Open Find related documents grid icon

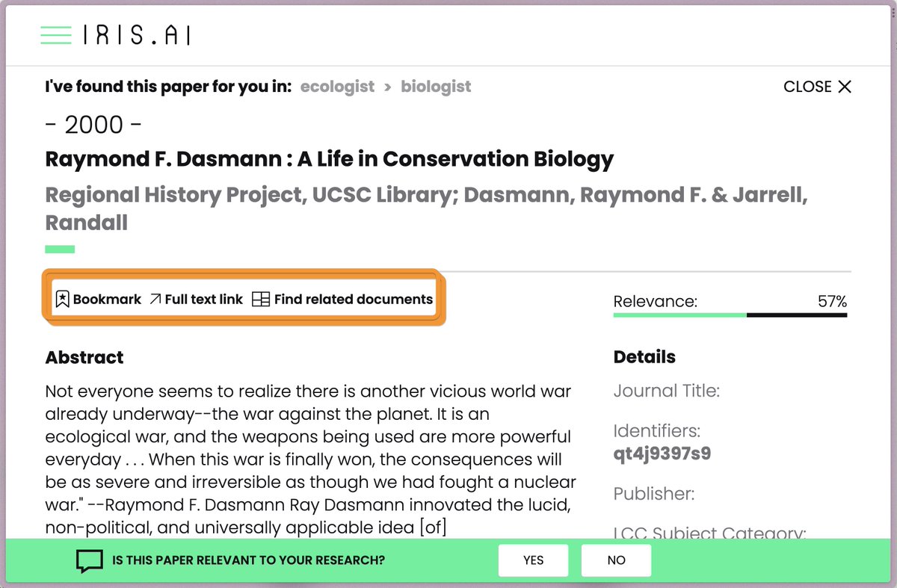[262, 299]
